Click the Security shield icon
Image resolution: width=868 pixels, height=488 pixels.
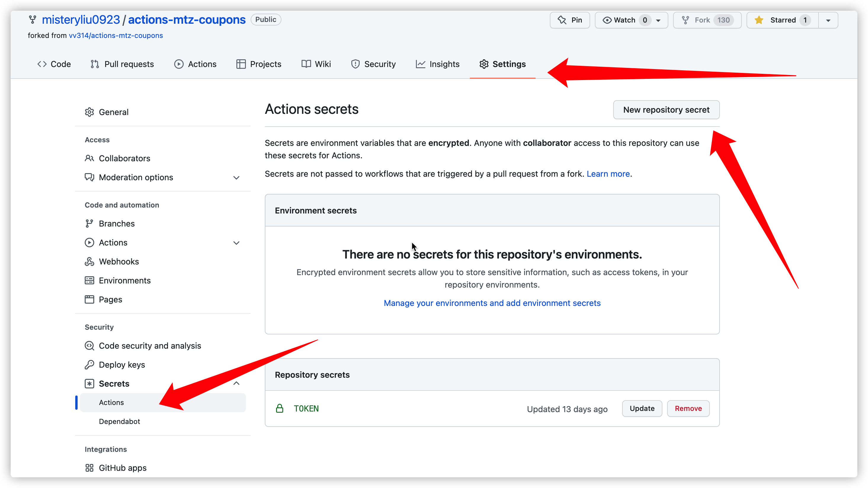355,64
